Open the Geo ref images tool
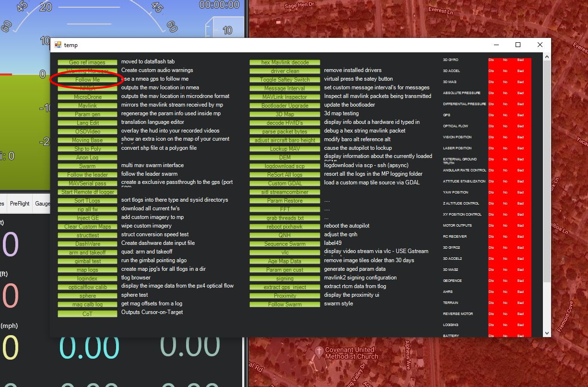Image resolution: width=588 pixels, height=387 pixels. pyautogui.click(x=87, y=62)
